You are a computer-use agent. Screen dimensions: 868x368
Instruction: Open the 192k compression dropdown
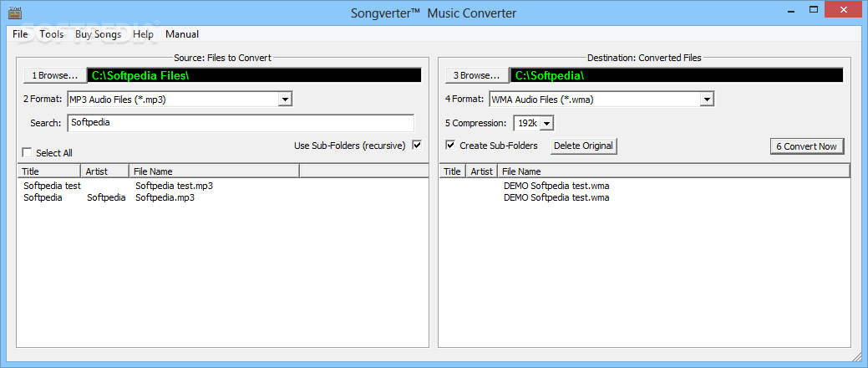click(546, 123)
